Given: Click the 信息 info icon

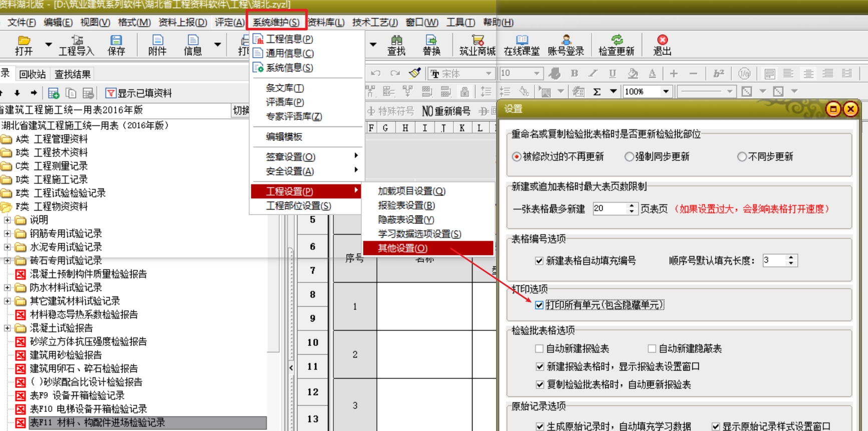Looking at the screenshot, I should point(193,40).
